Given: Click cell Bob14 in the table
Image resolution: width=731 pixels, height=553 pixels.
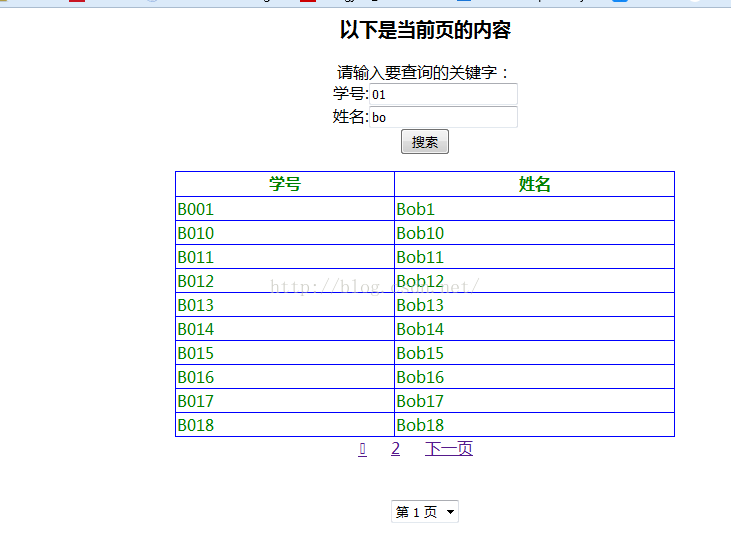Looking at the screenshot, I should tap(534, 329).
